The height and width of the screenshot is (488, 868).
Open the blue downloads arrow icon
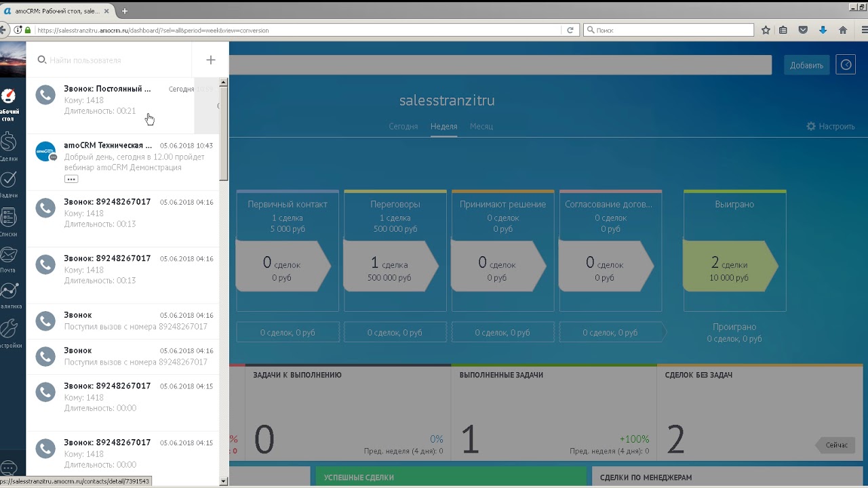[823, 30]
